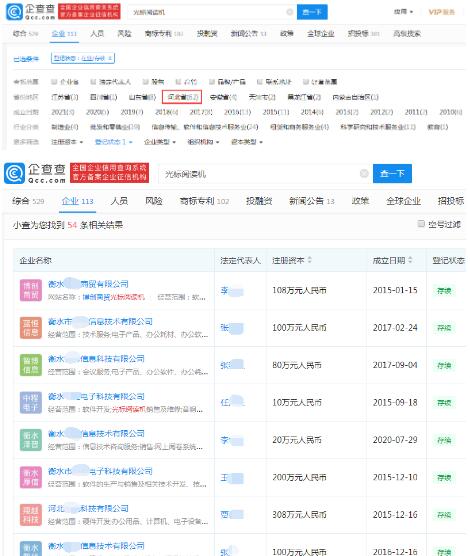Open the 电子科技有限公司 link in the 2015-09-18 row
This screenshot has width=470, height=556.
click(96, 396)
